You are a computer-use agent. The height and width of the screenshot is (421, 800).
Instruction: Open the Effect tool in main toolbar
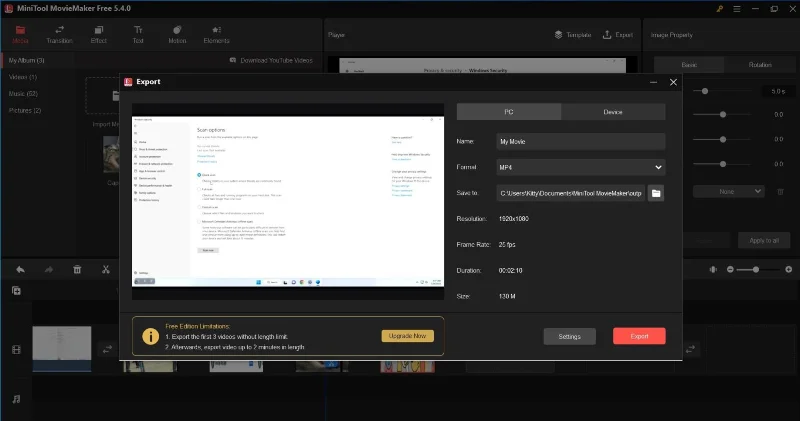click(98, 34)
